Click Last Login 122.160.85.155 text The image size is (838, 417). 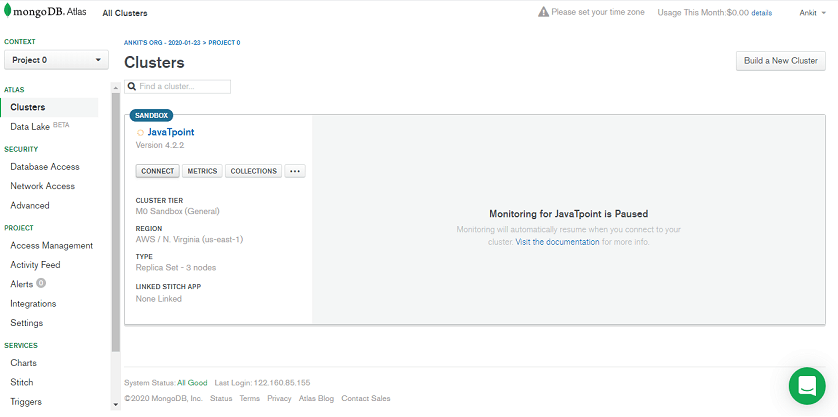262,383
